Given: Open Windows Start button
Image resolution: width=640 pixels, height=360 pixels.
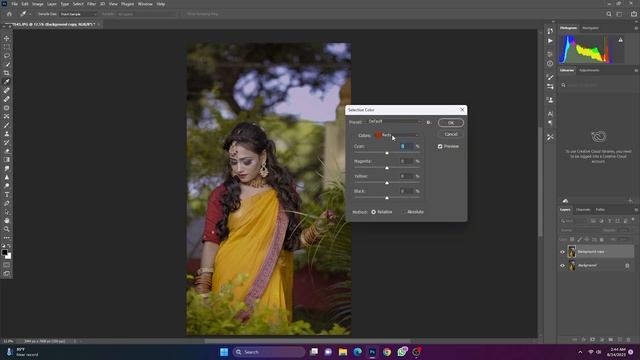Looking at the screenshot, I should tap(224, 352).
